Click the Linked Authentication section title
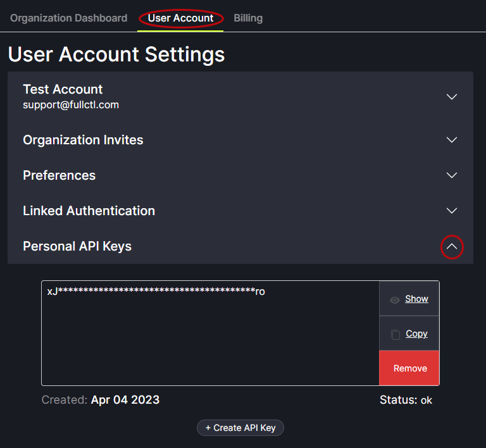Image resolution: width=486 pixels, height=448 pixels. pyautogui.click(x=89, y=211)
